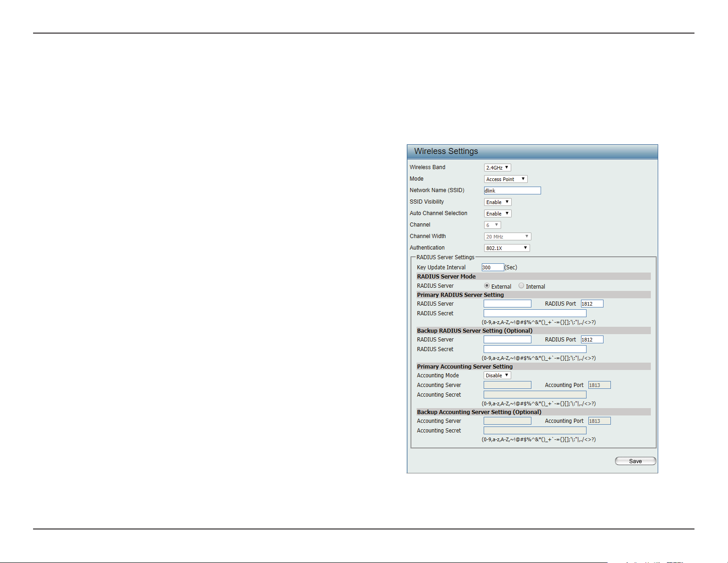Open the Auto Channel Selection dropdown
Image resolution: width=728 pixels, height=563 pixels.
click(x=497, y=214)
